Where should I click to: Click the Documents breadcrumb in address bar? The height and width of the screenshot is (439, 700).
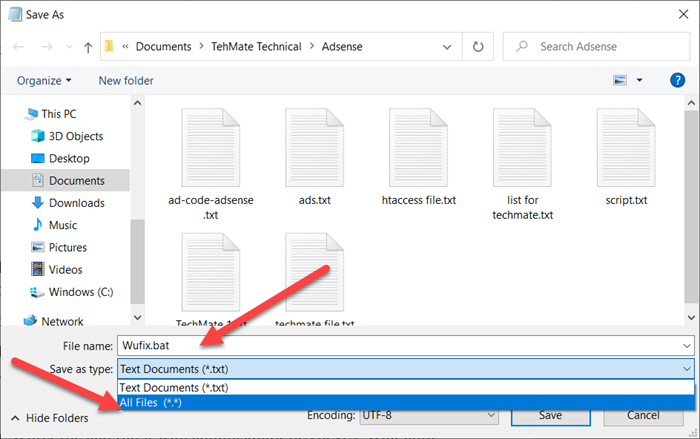click(x=163, y=46)
